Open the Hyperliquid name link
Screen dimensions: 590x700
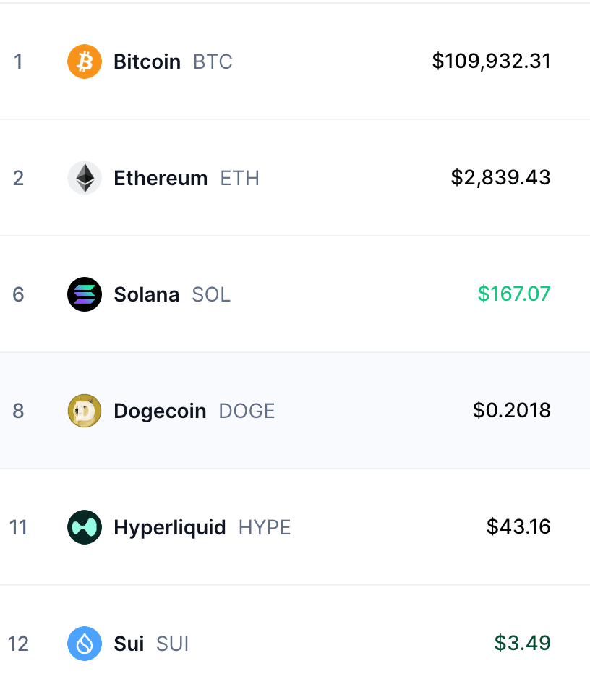[170, 528]
